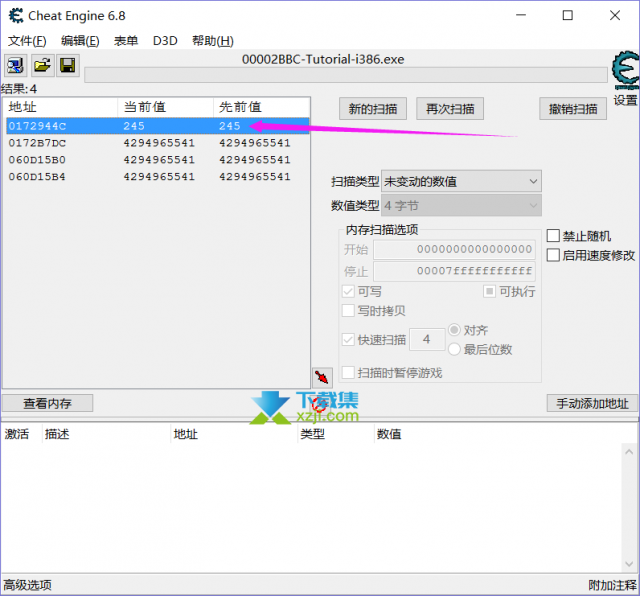
Task: Close the Cheat Engine window
Action: (x=615, y=15)
